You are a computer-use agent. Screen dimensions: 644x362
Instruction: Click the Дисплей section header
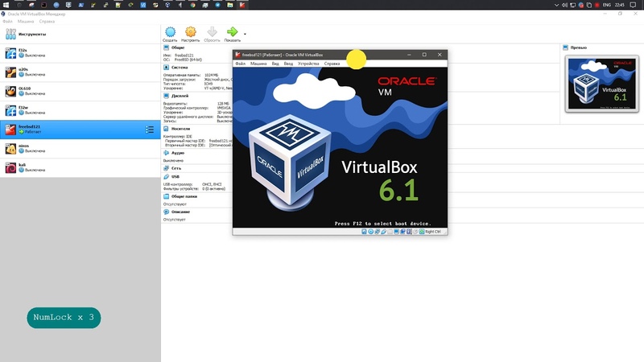click(x=180, y=96)
